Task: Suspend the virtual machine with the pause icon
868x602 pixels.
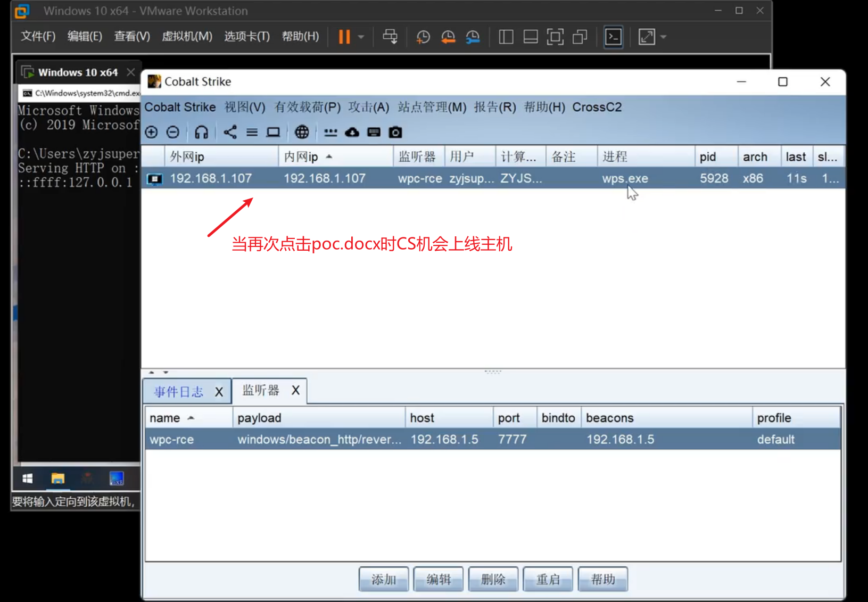Action: pos(343,37)
